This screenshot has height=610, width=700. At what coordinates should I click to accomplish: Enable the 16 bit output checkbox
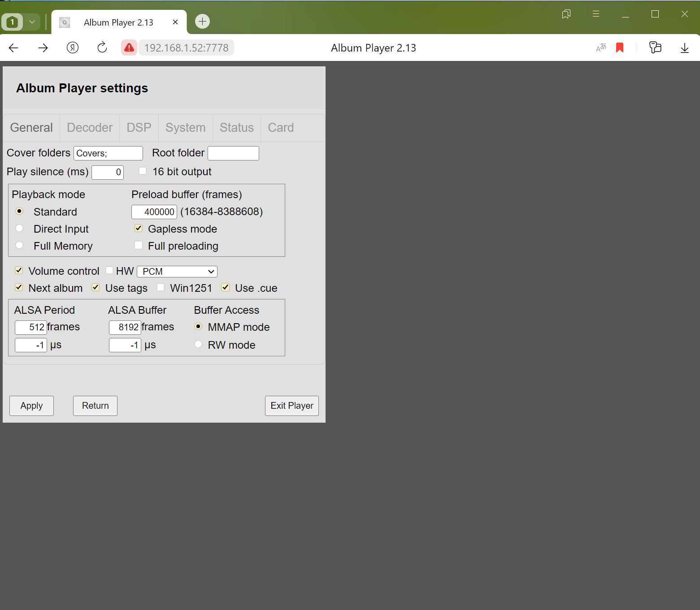point(143,171)
